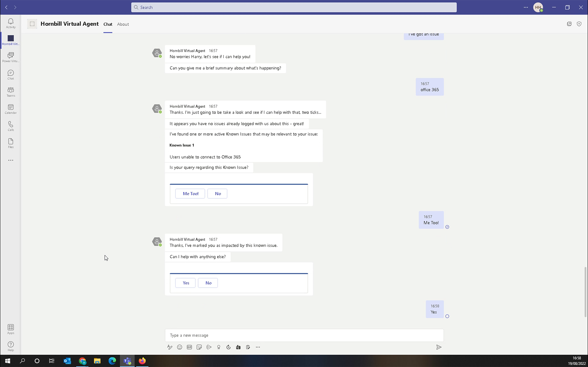Viewport: 588px width, 367px height.
Task: Click in the Search box
Action: tap(294, 7)
